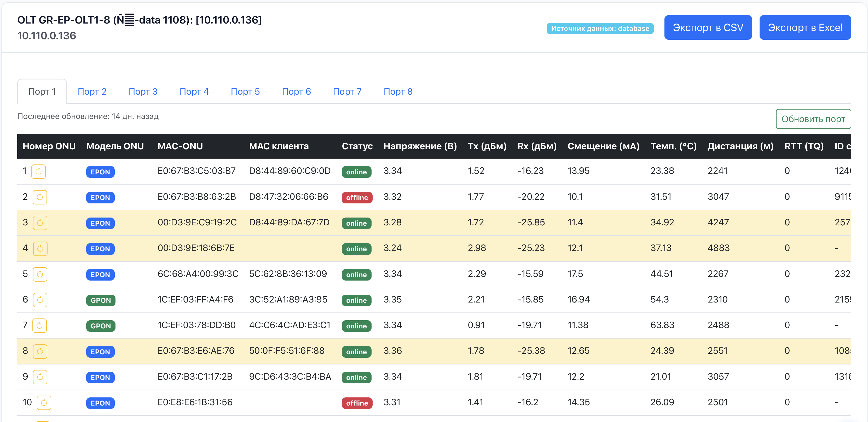The image size is (868, 422).
Task: Click the Статус column header
Action: tap(357, 146)
